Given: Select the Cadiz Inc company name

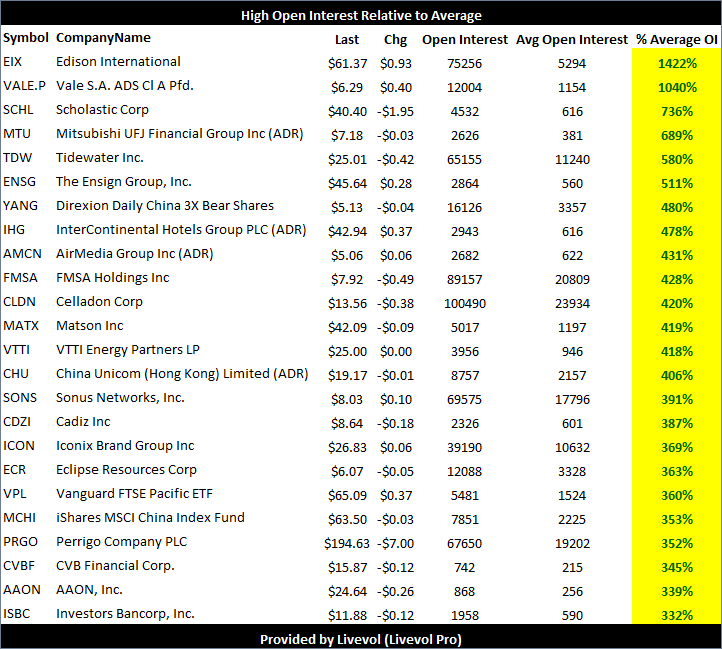Looking at the screenshot, I should (83, 421).
